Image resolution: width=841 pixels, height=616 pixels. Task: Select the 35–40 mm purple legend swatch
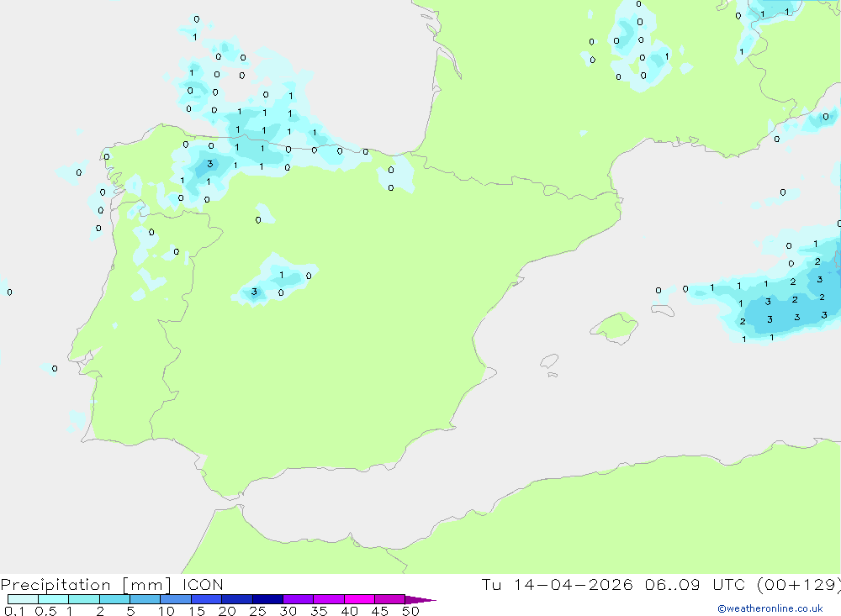coord(329,599)
